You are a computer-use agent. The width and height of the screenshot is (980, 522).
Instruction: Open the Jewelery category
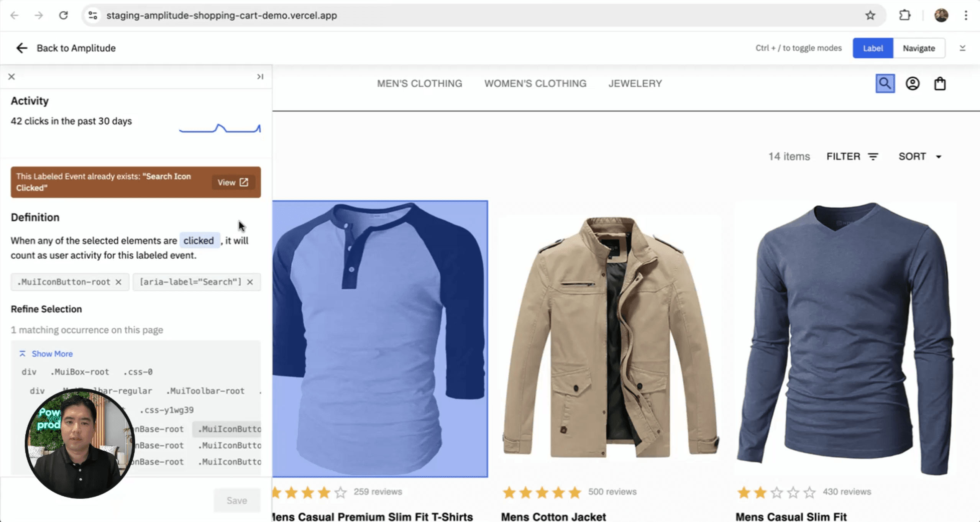click(x=635, y=84)
